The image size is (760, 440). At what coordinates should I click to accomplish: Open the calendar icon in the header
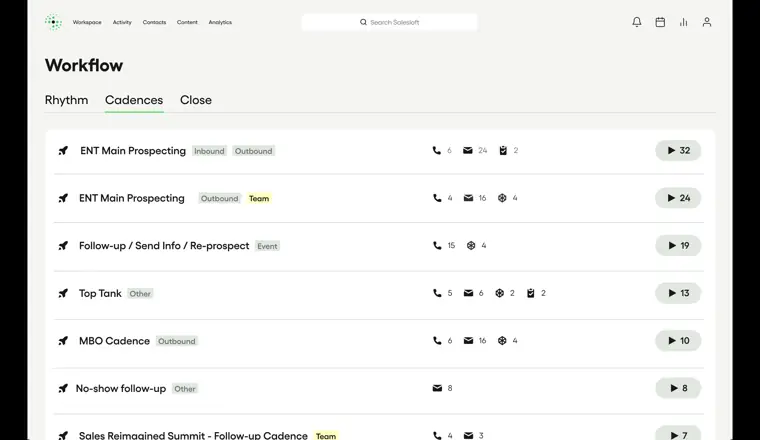[x=660, y=22]
